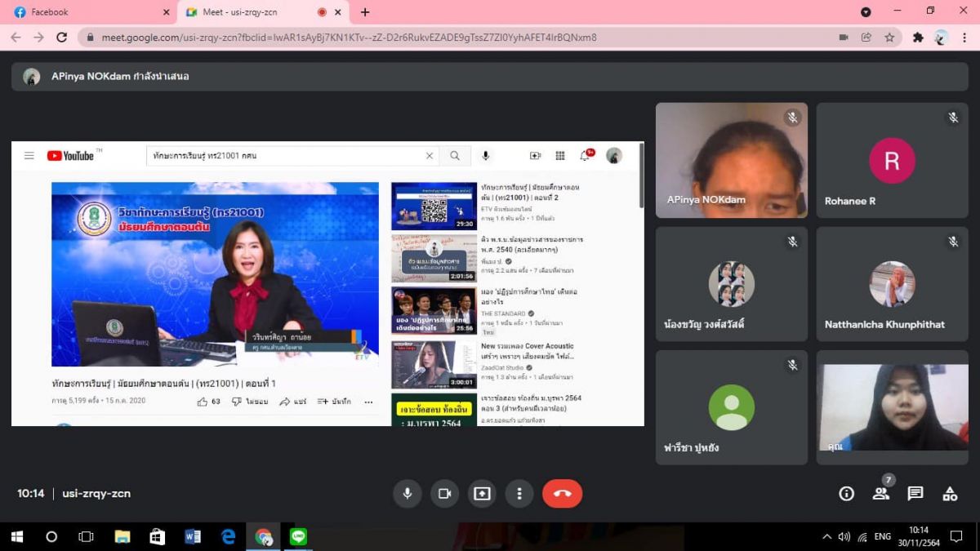Viewport: 980px width, 551px height.
Task: Click the red leave call button
Action: [562, 493]
